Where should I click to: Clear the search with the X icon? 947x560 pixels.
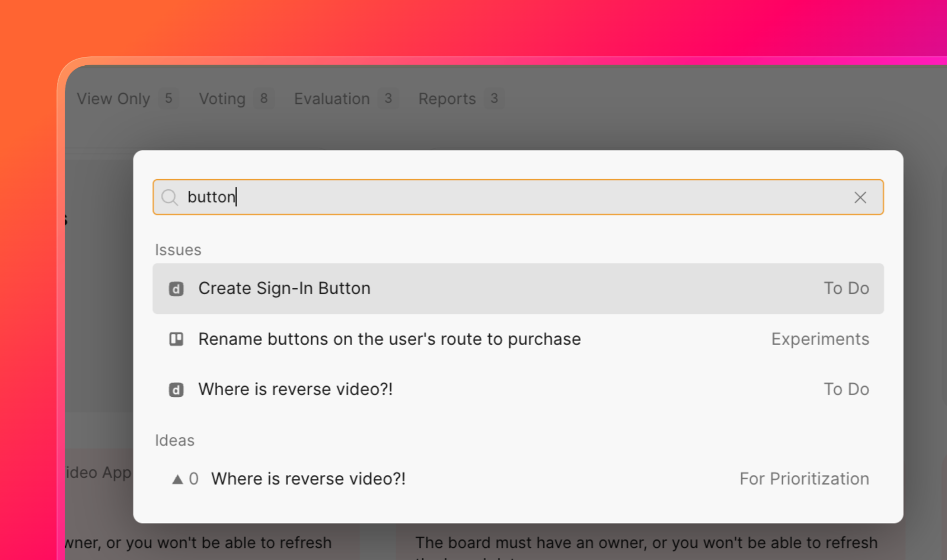(860, 197)
